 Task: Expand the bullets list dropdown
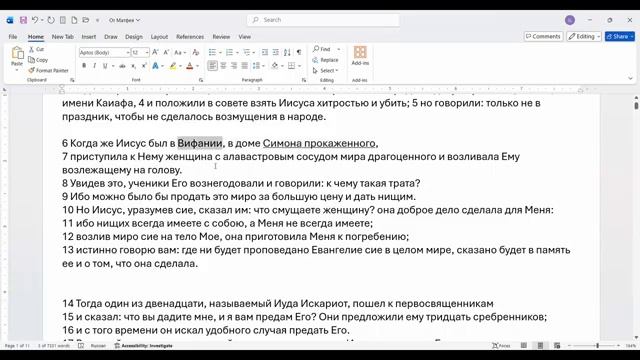(x=220, y=53)
